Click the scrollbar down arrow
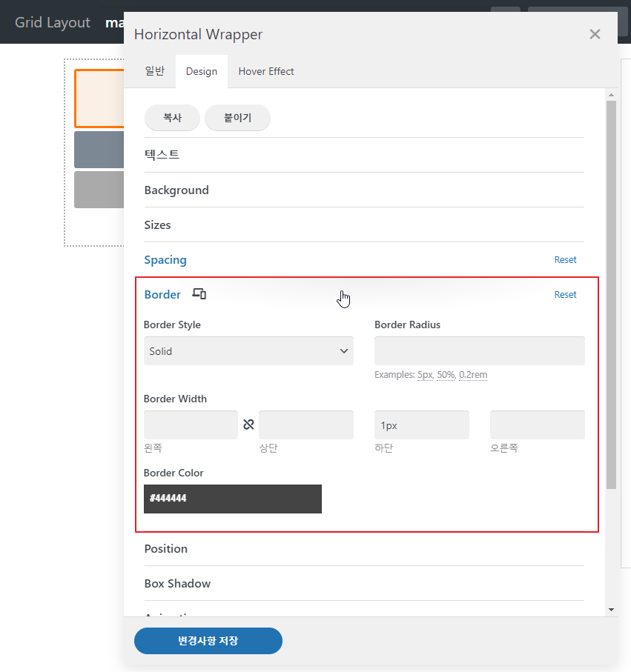This screenshot has width=631, height=672. pyautogui.click(x=611, y=610)
